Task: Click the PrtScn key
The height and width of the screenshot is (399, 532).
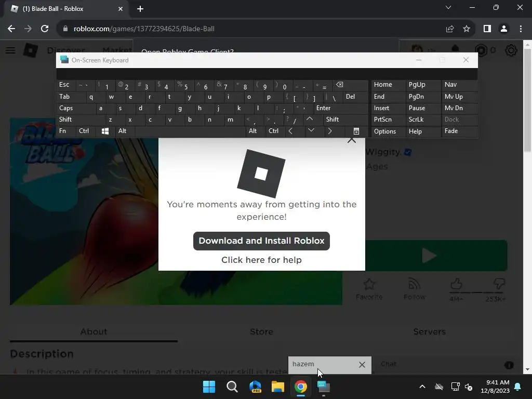Action: click(x=388, y=119)
